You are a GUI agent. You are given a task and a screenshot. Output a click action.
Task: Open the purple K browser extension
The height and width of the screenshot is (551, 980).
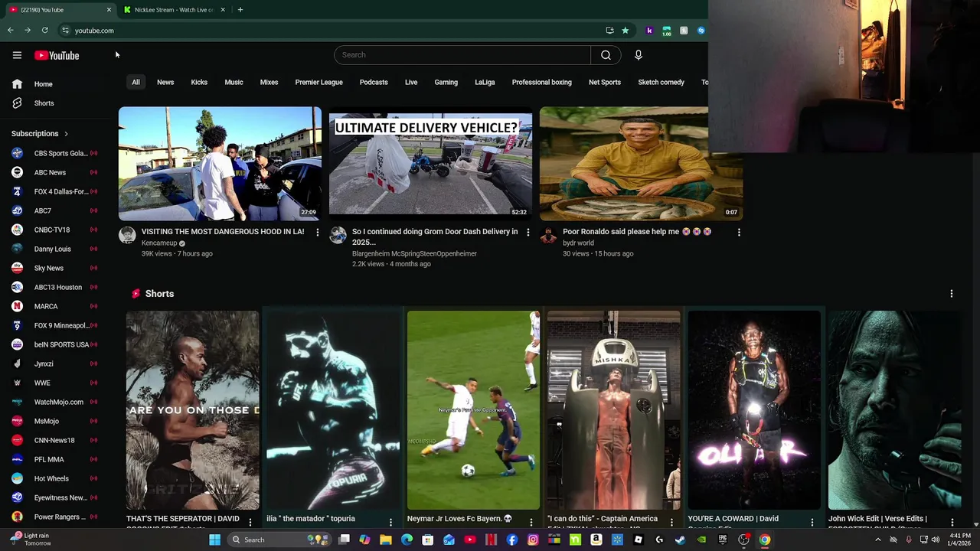coord(649,31)
